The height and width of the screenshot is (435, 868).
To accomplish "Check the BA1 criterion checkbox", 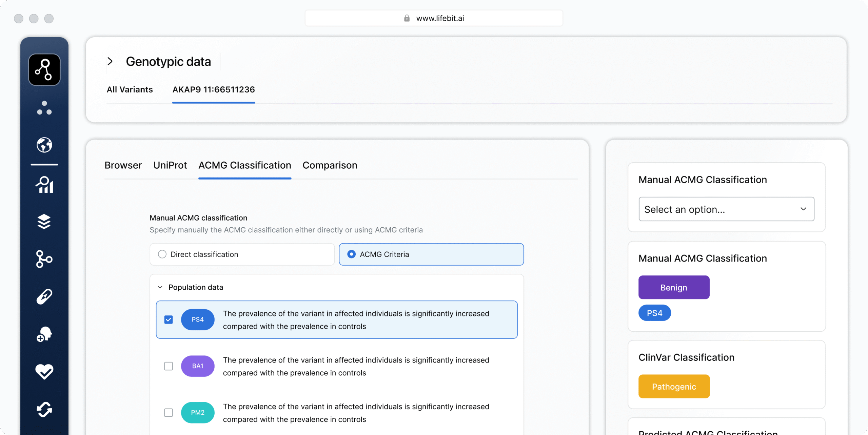I will [x=169, y=366].
